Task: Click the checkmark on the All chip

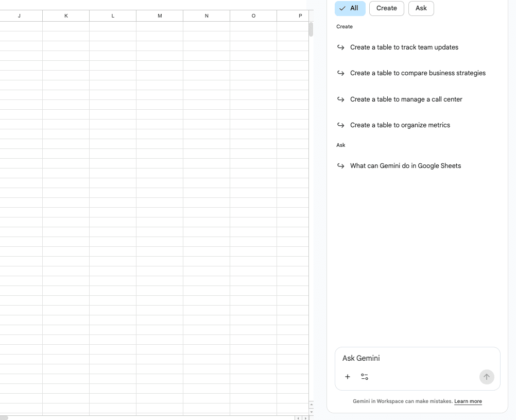Action: [342, 9]
